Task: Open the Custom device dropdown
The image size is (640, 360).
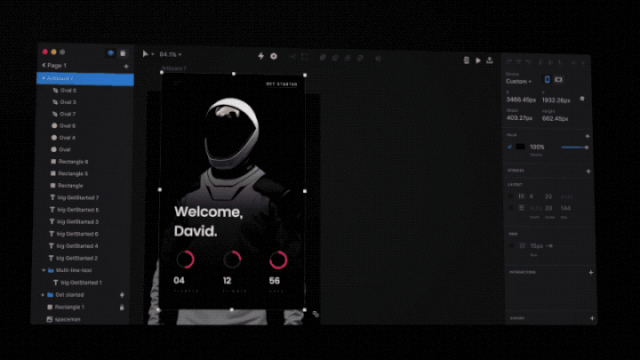Action: (x=519, y=81)
